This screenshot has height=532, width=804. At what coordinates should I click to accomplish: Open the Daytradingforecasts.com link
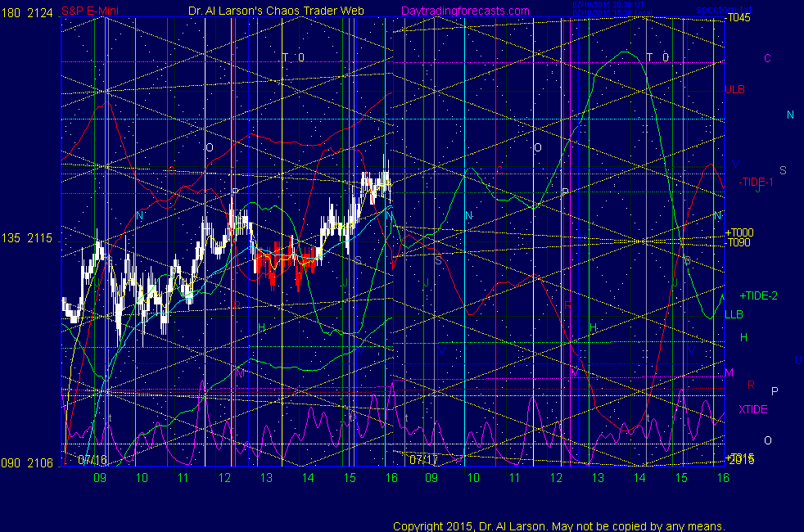[465, 11]
